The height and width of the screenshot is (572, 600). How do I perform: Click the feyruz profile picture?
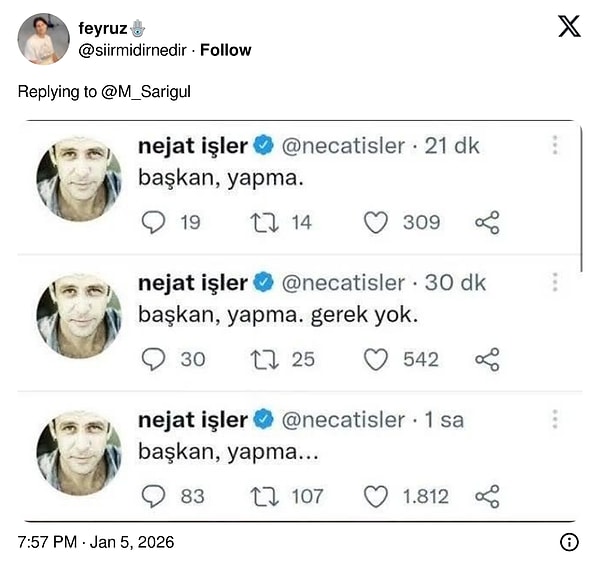[x=44, y=39]
